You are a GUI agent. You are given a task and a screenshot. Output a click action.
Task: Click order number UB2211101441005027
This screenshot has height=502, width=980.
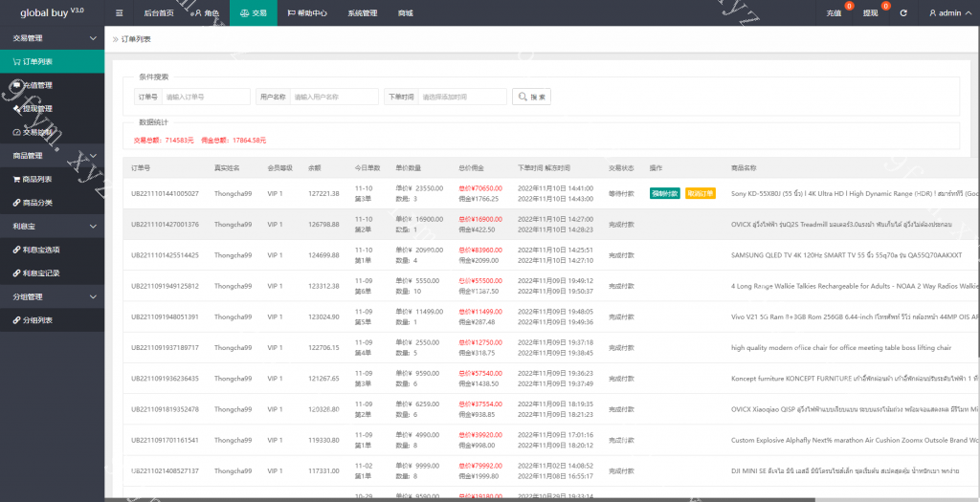click(x=165, y=193)
